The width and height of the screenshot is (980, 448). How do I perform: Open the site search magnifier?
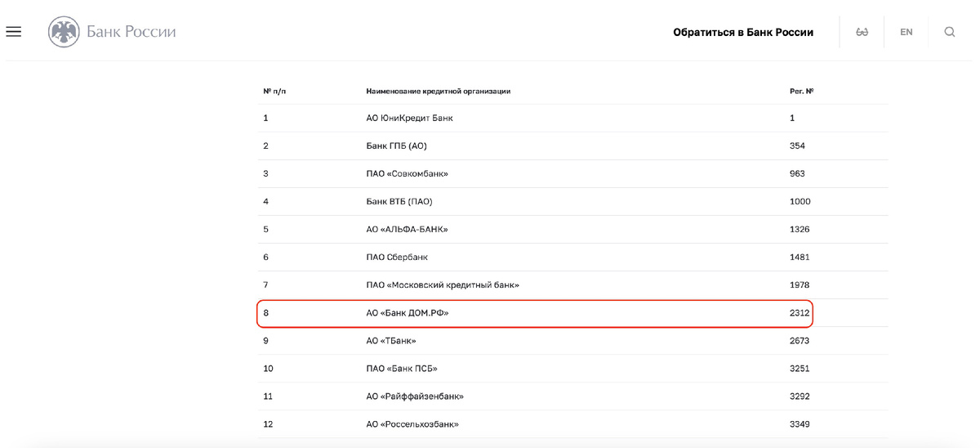click(950, 32)
